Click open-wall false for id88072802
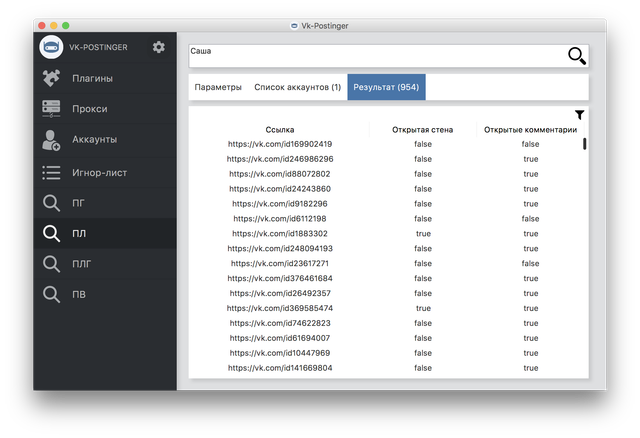 coord(423,174)
